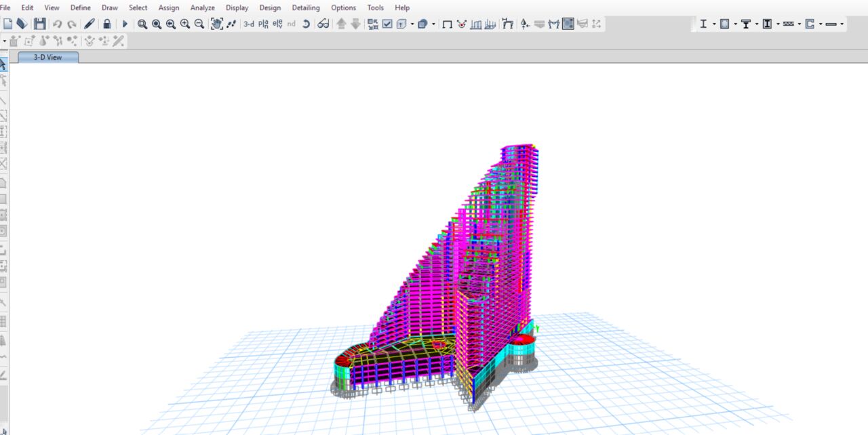Redo the last undone action
This screenshot has height=435, width=868.
coord(72,24)
